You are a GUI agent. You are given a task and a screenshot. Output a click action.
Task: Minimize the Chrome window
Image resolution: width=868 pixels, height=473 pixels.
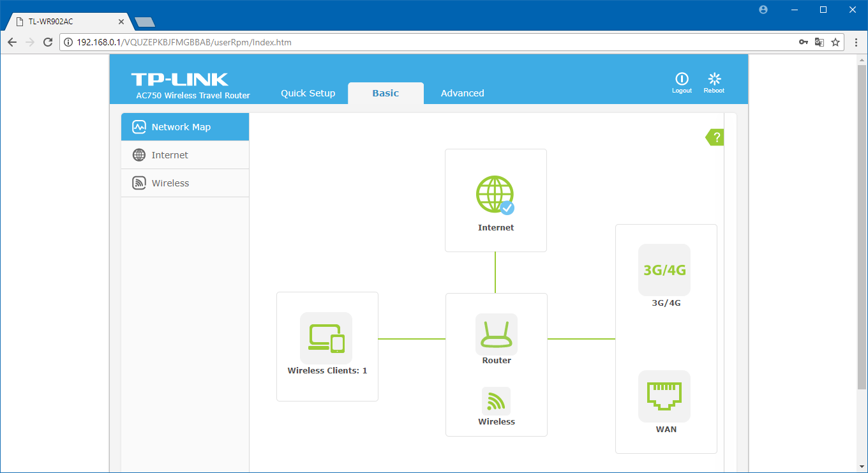[795, 10]
